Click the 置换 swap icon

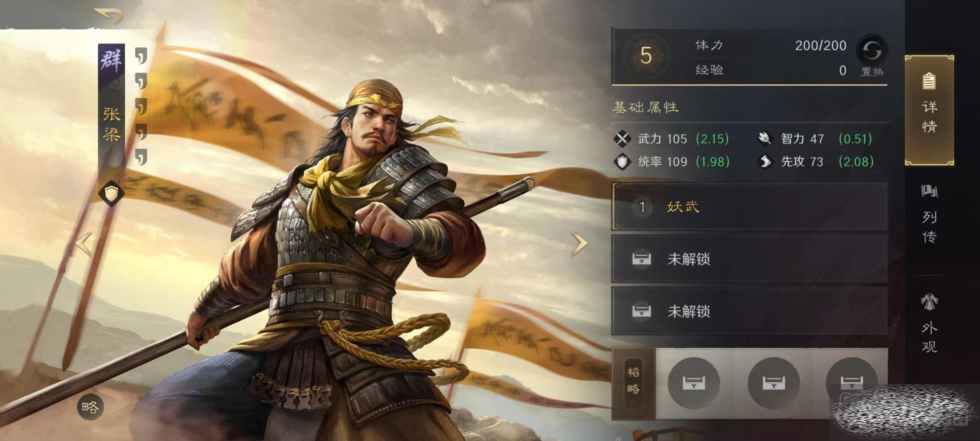pos(872,50)
